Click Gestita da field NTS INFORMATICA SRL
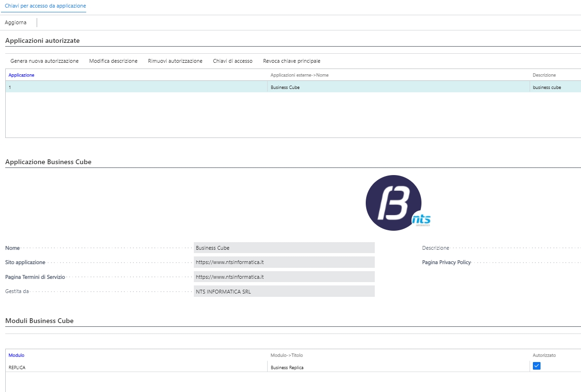This screenshot has width=581, height=392. (284, 292)
